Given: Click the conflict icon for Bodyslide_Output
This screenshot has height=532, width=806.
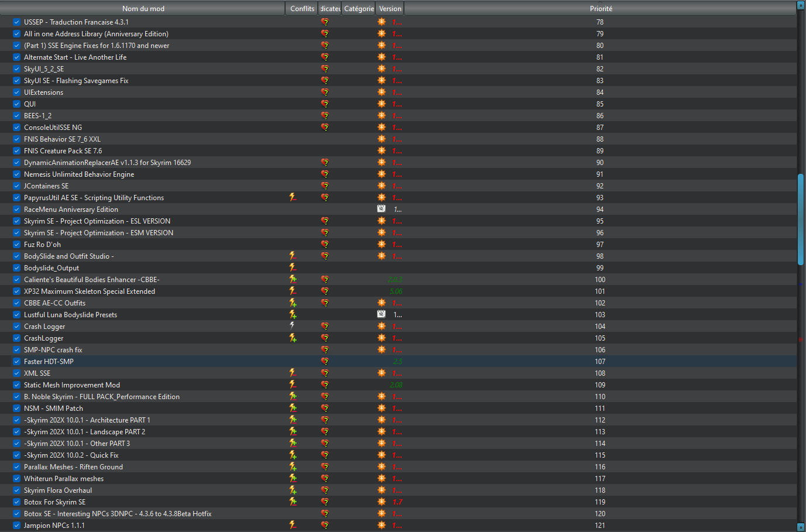Looking at the screenshot, I should click(x=293, y=267).
